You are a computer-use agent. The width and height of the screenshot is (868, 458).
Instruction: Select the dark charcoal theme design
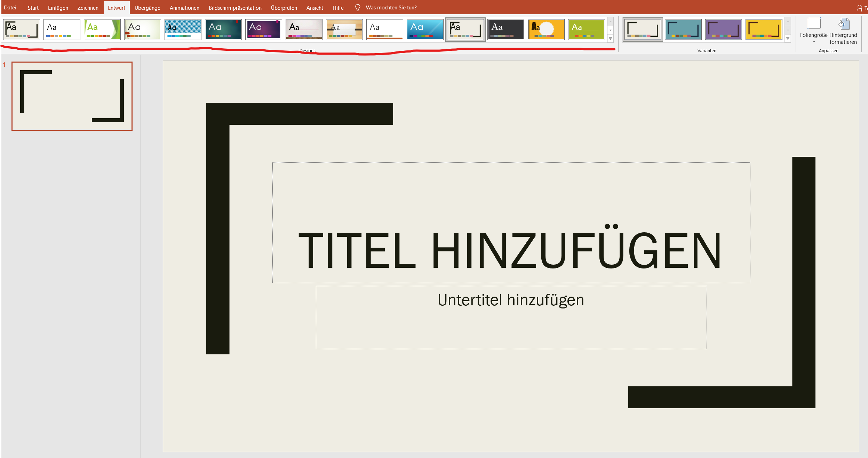(505, 29)
